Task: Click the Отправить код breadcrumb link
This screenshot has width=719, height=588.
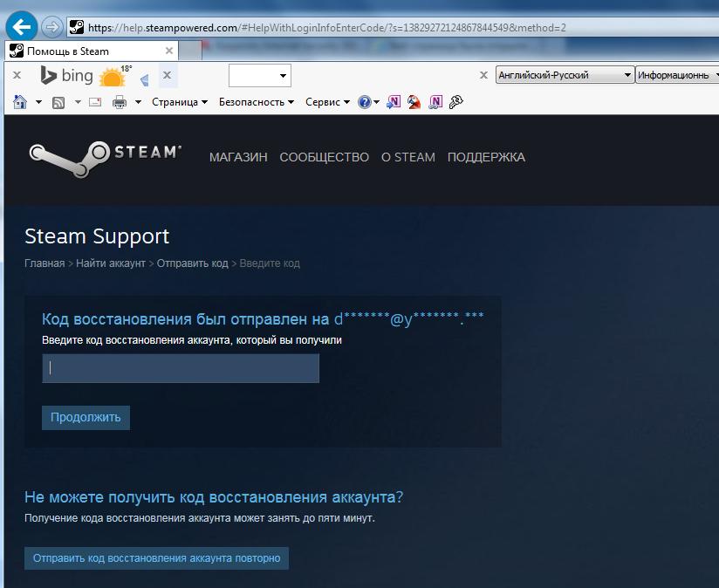Action: (x=193, y=263)
